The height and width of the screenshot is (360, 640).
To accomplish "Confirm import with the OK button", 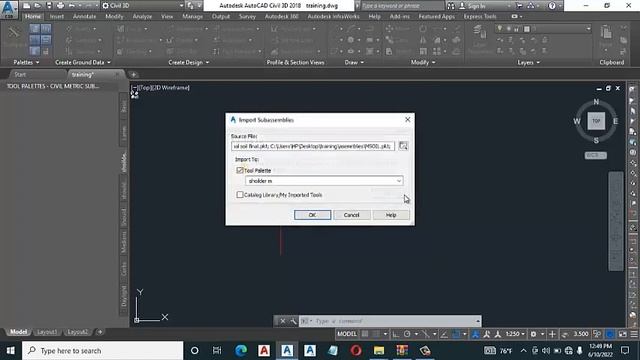I will (x=312, y=215).
